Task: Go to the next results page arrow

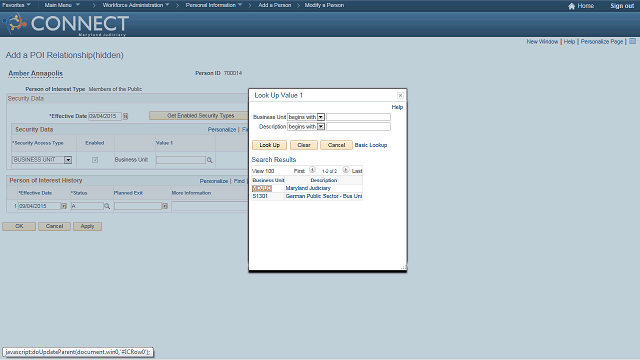Action: (x=346, y=169)
